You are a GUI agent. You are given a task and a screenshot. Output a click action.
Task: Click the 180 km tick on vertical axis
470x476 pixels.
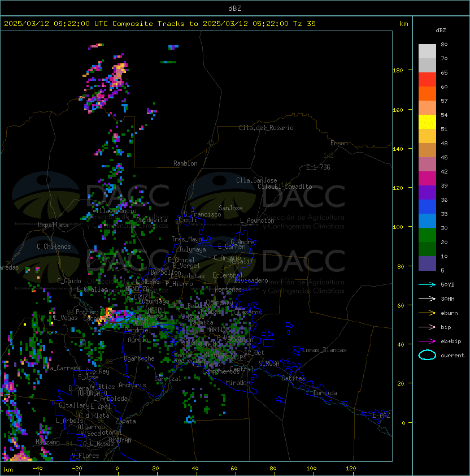(x=398, y=71)
